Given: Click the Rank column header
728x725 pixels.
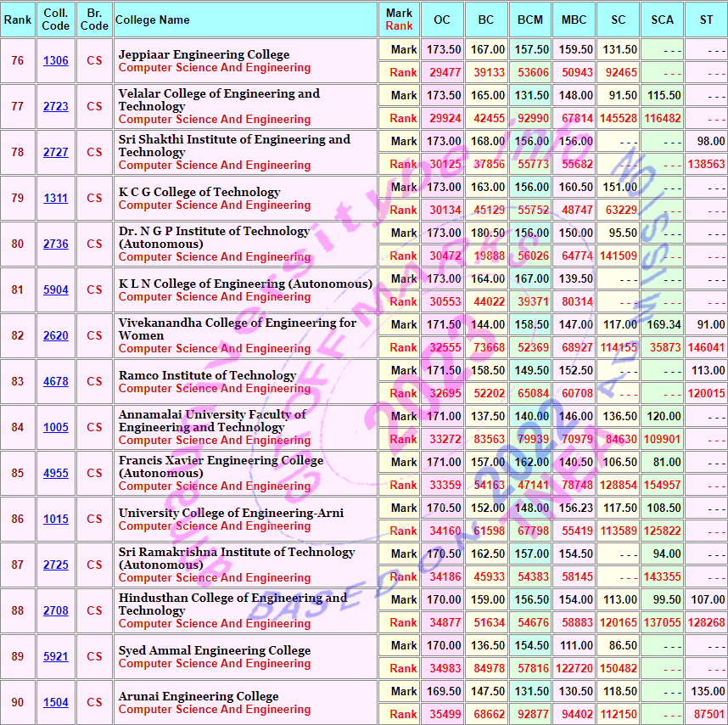Looking at the screenshot, I should pyautogui.click(x=17, y=20).
